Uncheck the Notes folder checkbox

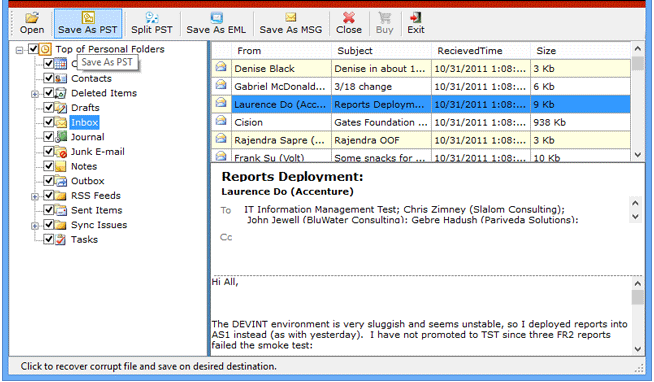click(x=48, y=166)
